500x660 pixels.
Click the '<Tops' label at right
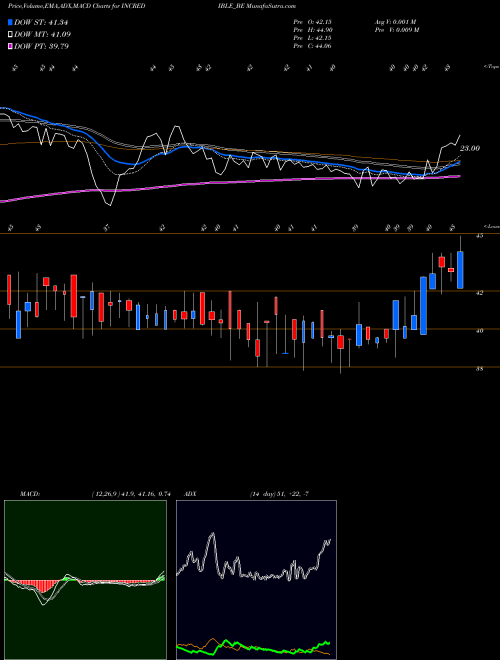pos(491,67)
